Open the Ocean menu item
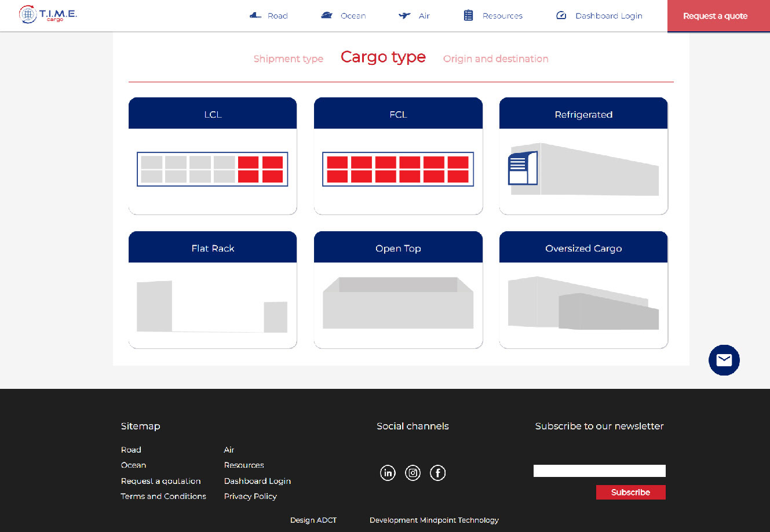The image size is (770, 532). pos(344,16)
